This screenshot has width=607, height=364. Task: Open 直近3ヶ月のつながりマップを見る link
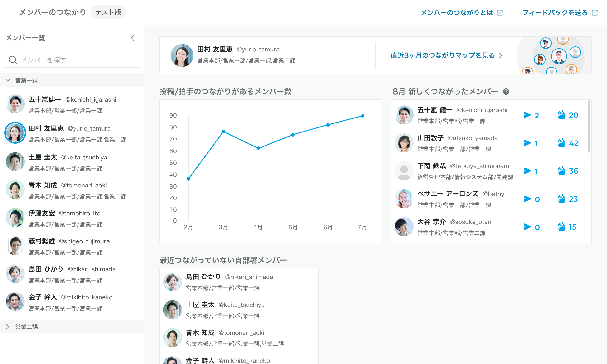click(x=446, y=55)
